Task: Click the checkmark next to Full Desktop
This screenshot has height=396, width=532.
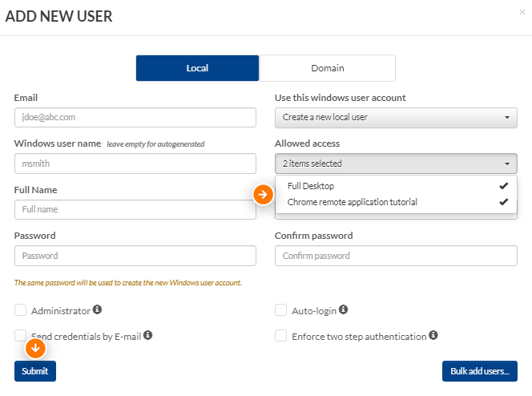Action: (503, 186)
